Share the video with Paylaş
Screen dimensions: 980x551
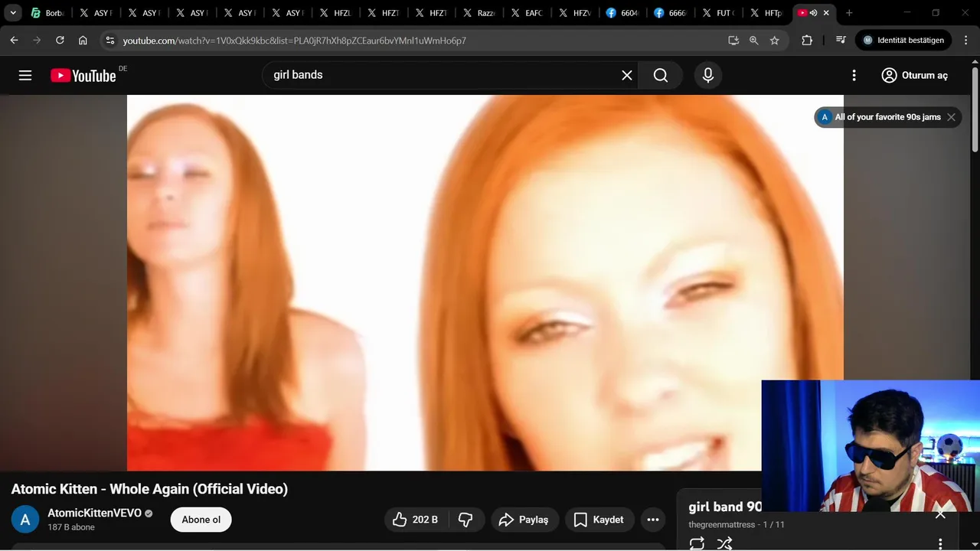524,520
